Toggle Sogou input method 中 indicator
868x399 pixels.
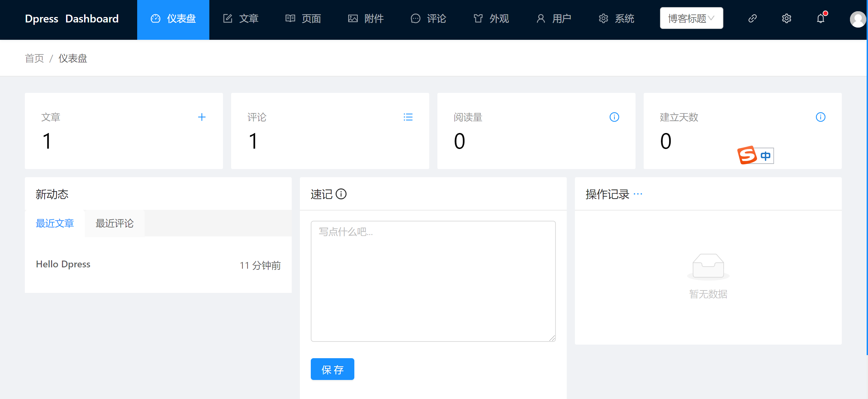pos(766,156)
